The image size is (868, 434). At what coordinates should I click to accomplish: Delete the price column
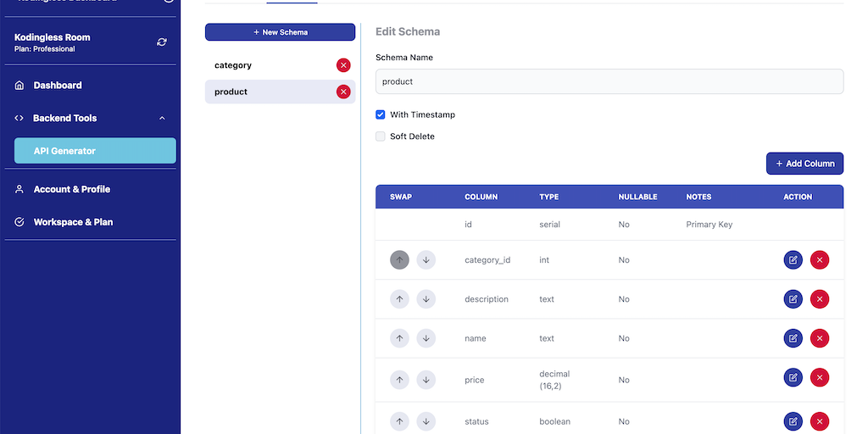coord(819,377)
